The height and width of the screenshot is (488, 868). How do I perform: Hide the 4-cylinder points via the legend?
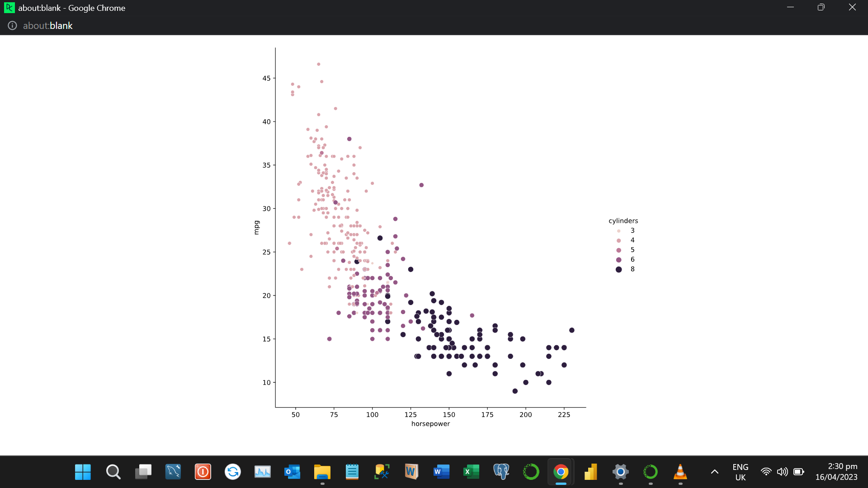626,240
